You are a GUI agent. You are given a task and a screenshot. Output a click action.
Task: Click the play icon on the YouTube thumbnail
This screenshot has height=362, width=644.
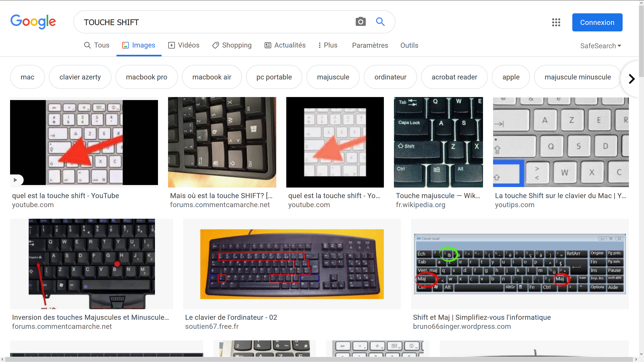tap(16, 180)
